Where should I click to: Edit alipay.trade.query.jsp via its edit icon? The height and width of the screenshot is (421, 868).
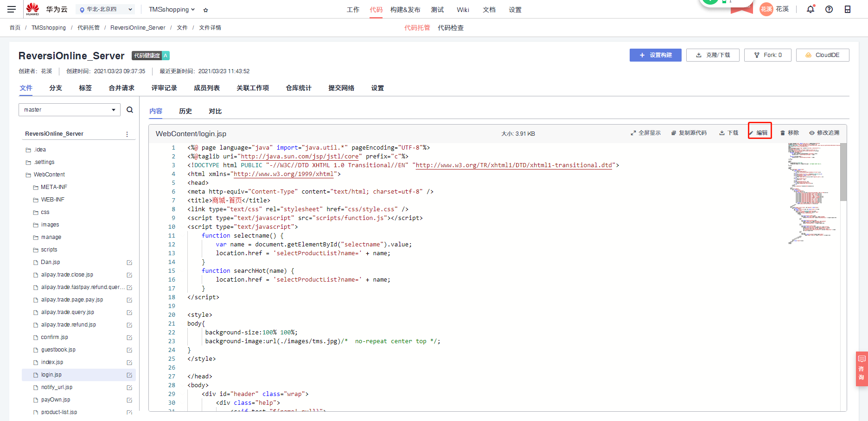129,313
